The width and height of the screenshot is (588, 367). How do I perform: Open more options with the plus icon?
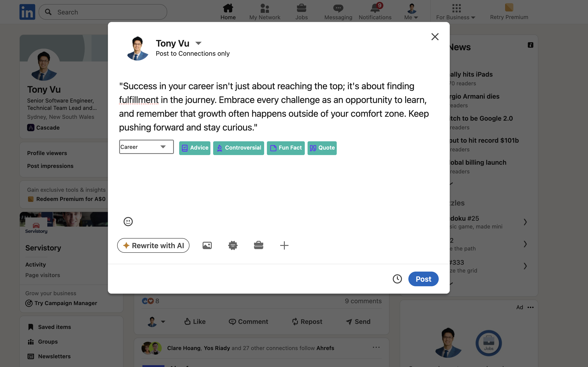(x=284, y=245)
